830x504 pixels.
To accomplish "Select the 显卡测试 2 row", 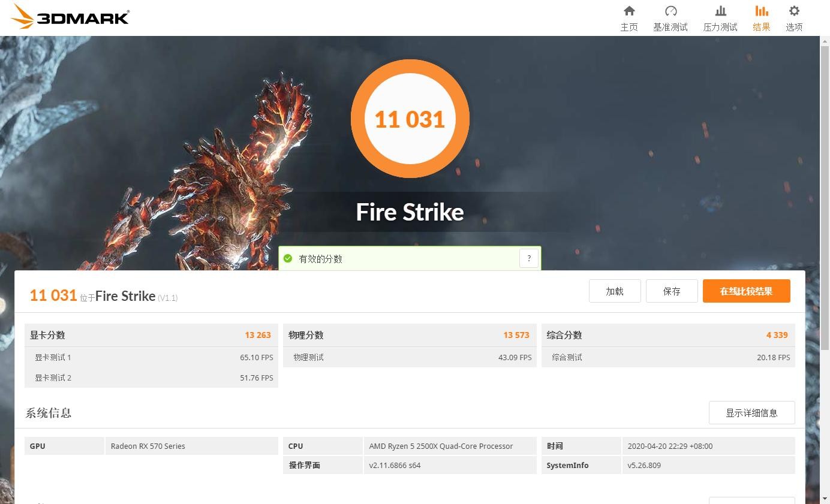I will tap(151, 378).
